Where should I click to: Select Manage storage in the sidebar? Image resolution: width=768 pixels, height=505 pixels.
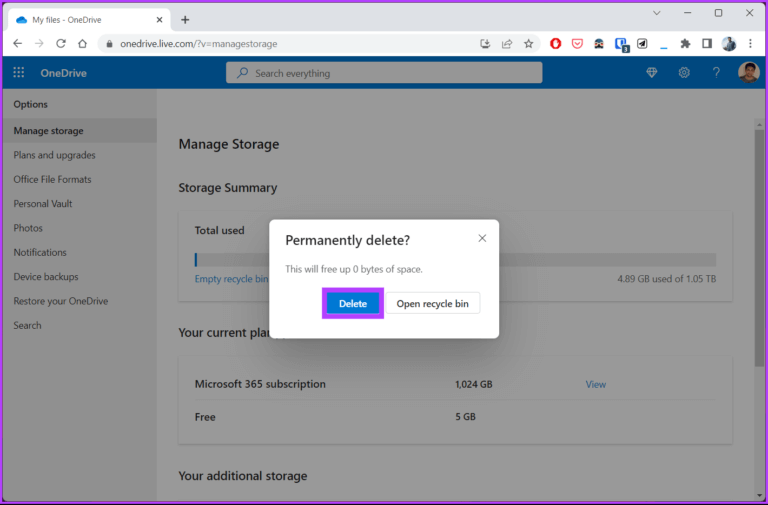pyautogui.click(x=80, y=131)
